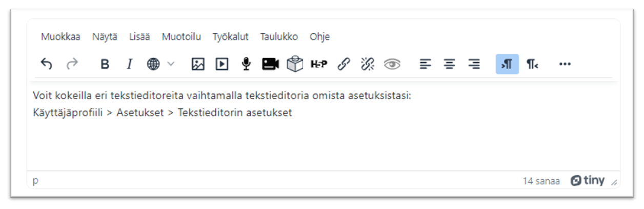This screenshot has height=209, width=644.
Task: Click the cube component icon
Action: tap(295, 64)
